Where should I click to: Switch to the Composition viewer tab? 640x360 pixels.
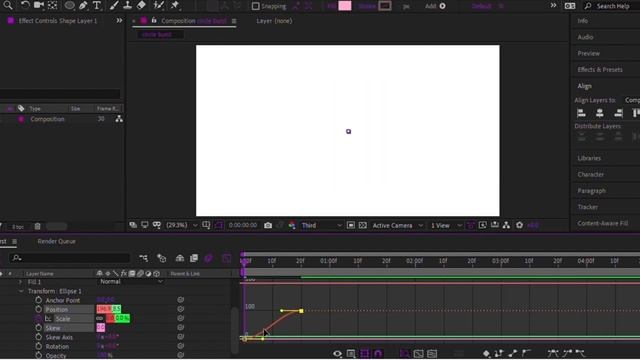coord(193,21)
